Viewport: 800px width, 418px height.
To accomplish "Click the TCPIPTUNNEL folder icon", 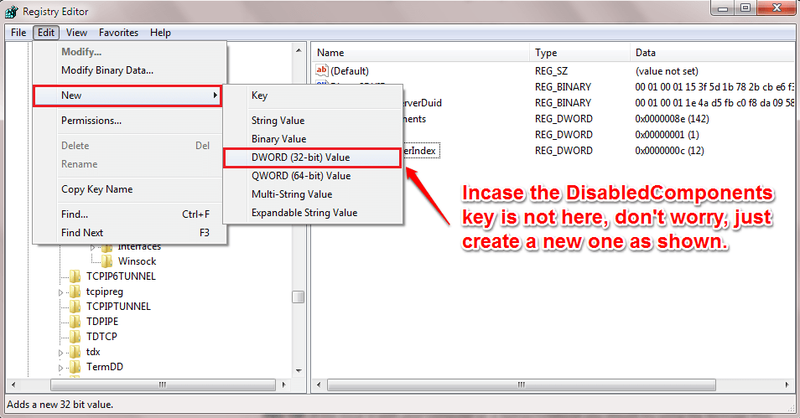I will [x=75, y=307].
